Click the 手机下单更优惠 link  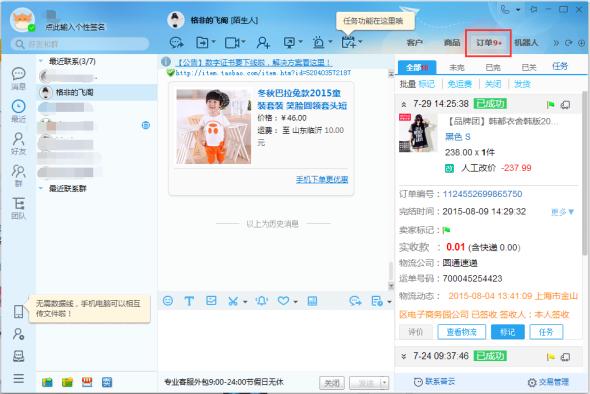point(322,180)
